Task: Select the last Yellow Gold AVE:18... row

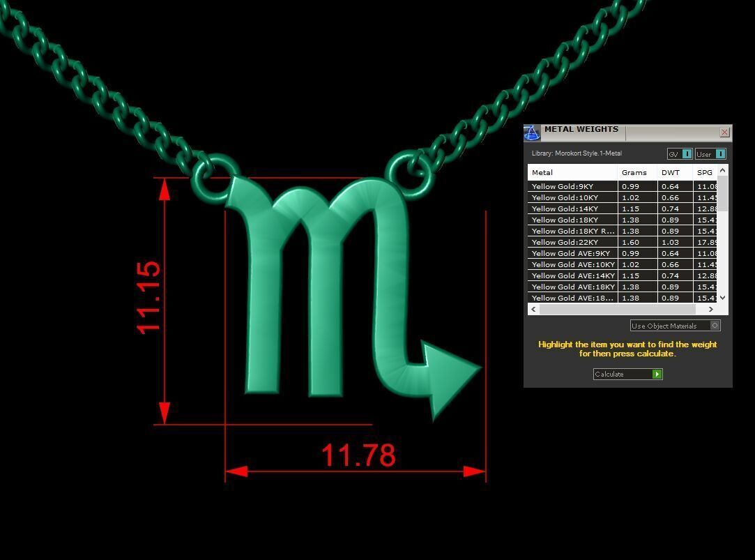Action: (x=623, y=298)
